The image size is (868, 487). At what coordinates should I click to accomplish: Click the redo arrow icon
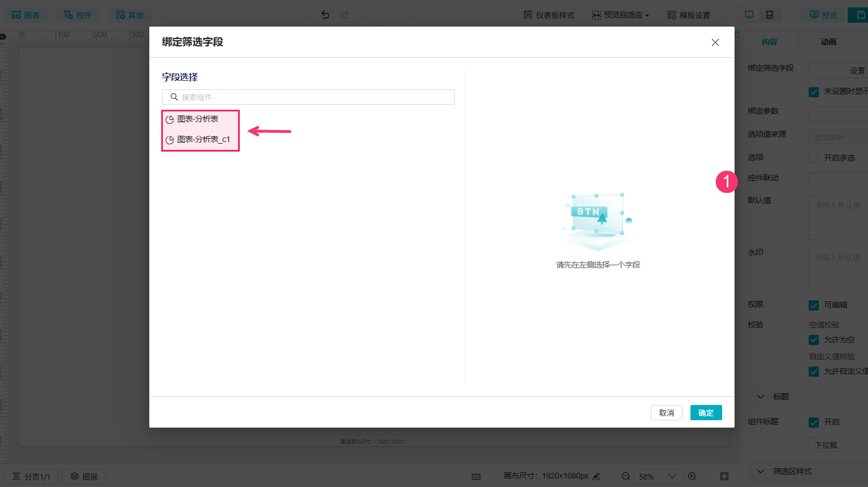click(345, 15)
